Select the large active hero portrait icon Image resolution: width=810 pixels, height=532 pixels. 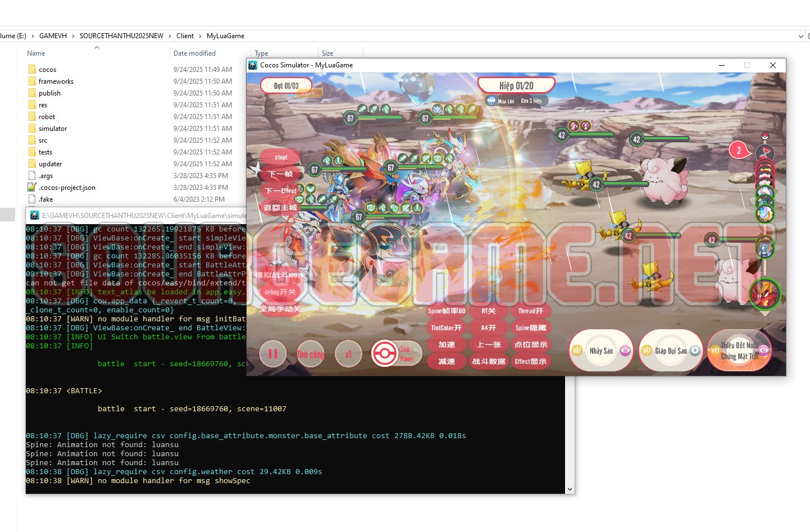click(765, 294)
